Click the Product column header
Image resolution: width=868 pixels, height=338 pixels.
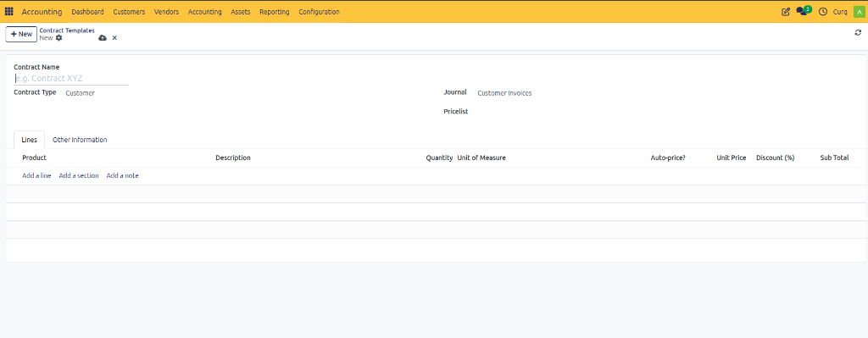click(x=34, y=158)
